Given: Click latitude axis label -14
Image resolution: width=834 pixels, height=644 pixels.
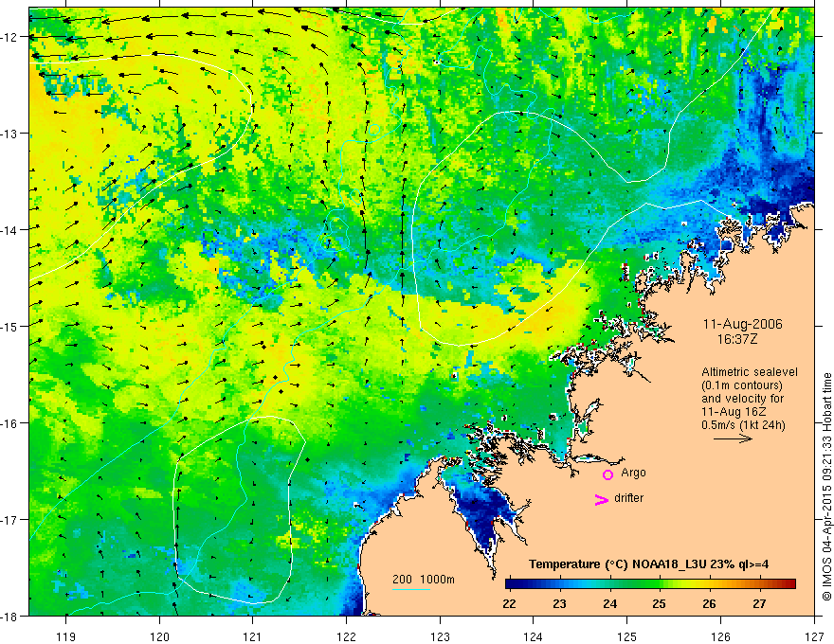Looking at the screenshot, I should pos(9,230).
